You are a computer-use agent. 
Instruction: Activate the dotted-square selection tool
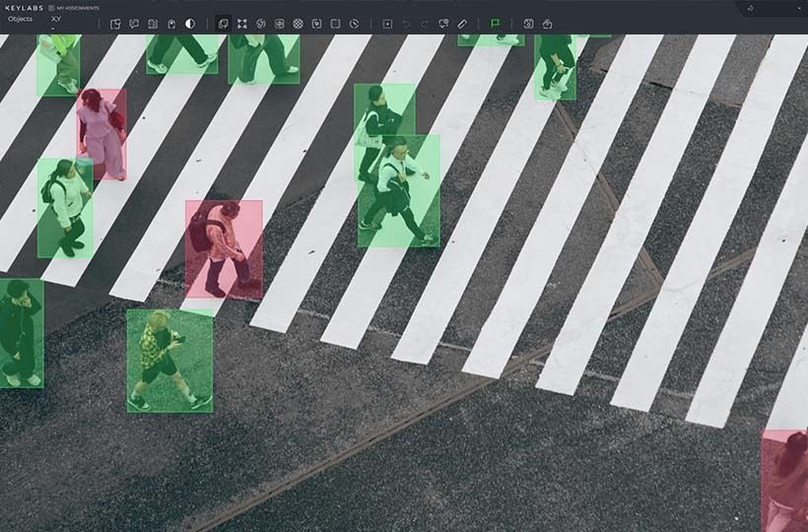pos(387,24)
